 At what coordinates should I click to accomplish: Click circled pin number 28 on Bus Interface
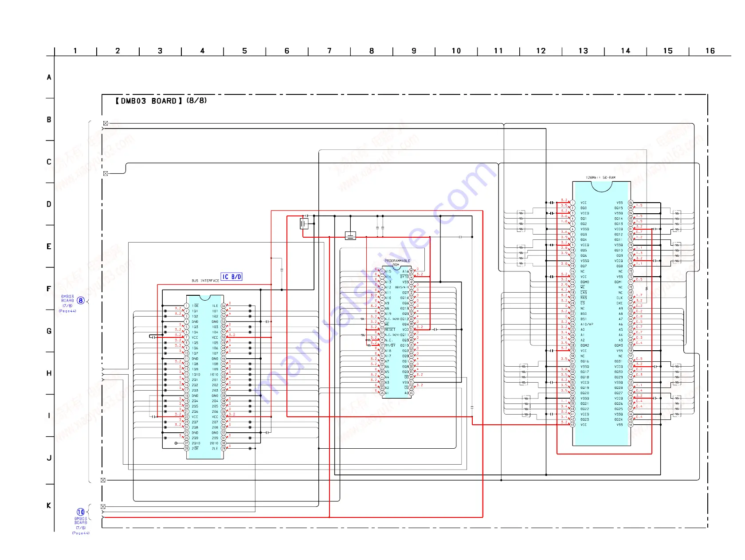pyautogui.click(x=187, y=449)
